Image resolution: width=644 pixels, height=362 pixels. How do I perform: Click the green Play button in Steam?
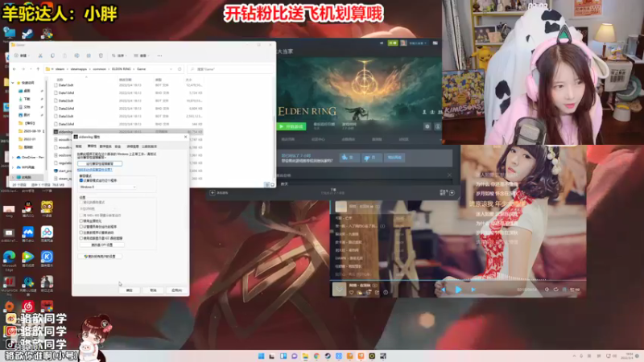coord(291,126)
